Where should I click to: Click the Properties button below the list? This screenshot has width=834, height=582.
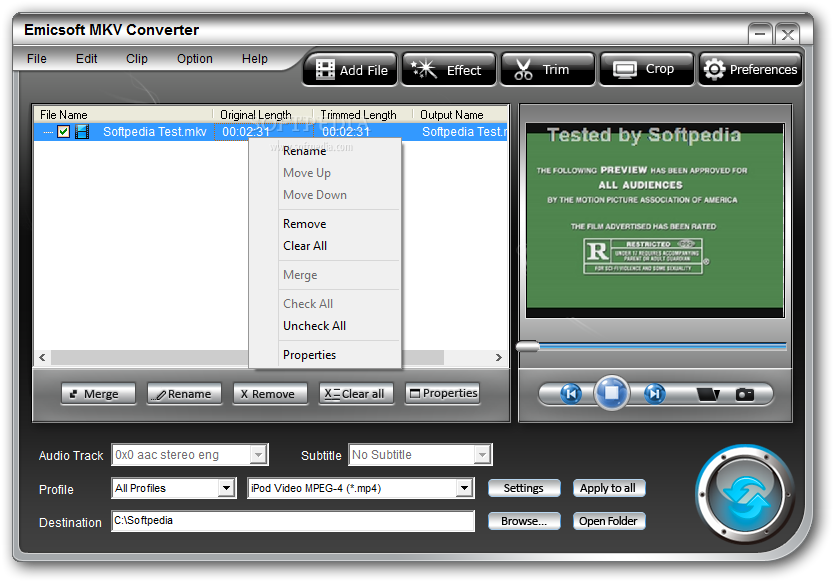(x=443, y=394)
